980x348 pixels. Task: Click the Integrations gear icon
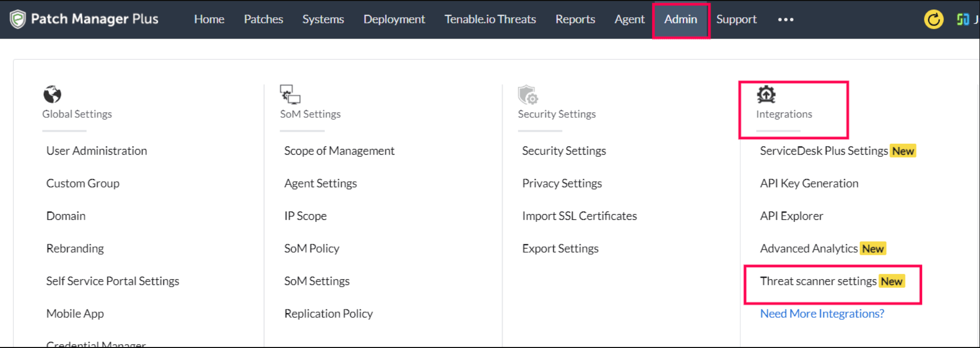click(x=766, y=95)
